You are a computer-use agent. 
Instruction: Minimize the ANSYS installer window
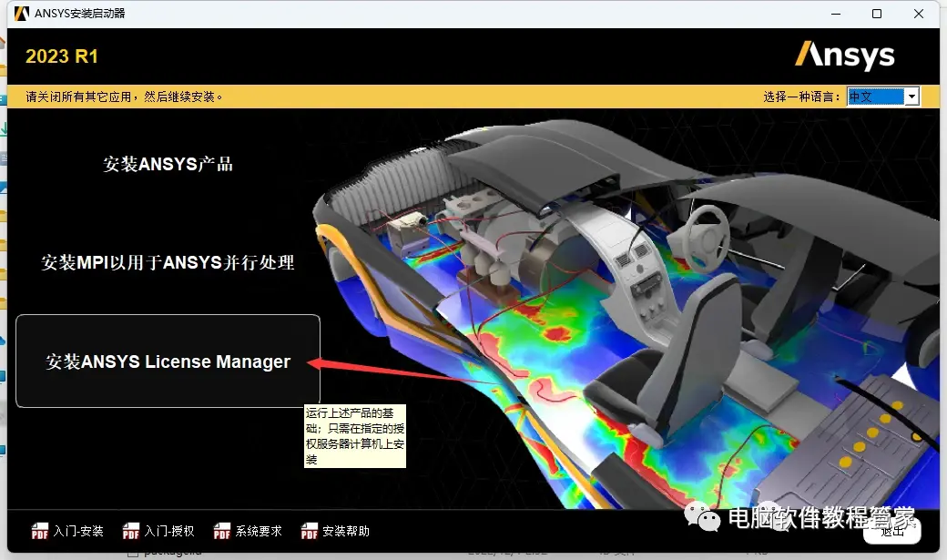point(836,14)
